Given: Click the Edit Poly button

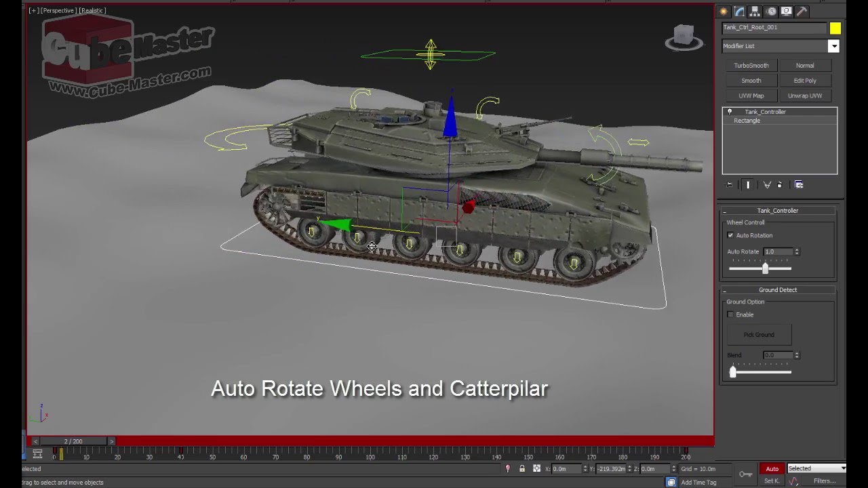Looking at the screenshot, I should point(805,81).
